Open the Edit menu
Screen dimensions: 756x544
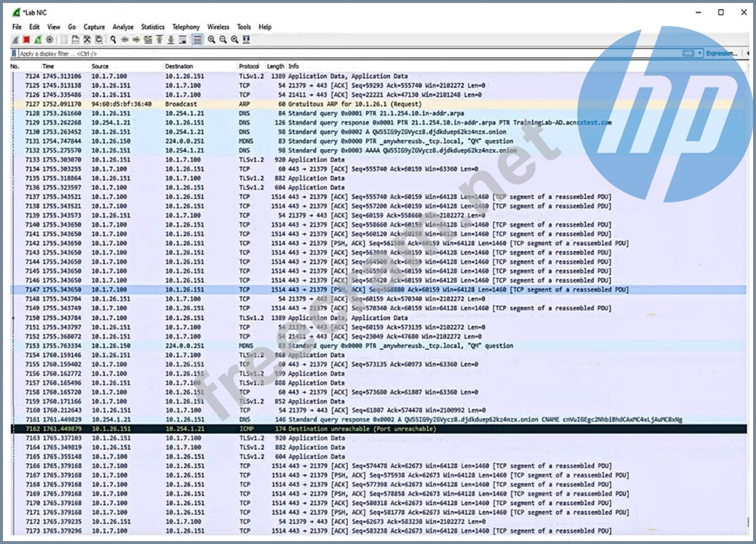[34, 27]
